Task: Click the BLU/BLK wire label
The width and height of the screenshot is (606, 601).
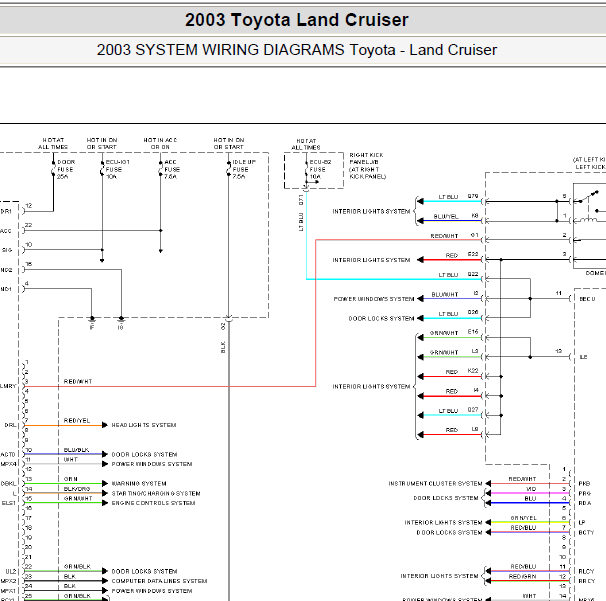Action: pyautogui.click(x=76, y=450)
